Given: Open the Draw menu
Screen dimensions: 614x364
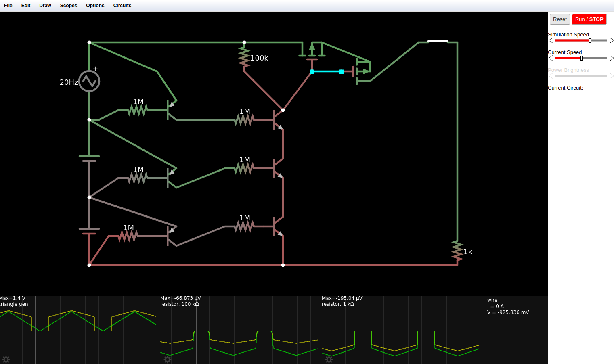Looking at the screenshot, I should (45, 6).
